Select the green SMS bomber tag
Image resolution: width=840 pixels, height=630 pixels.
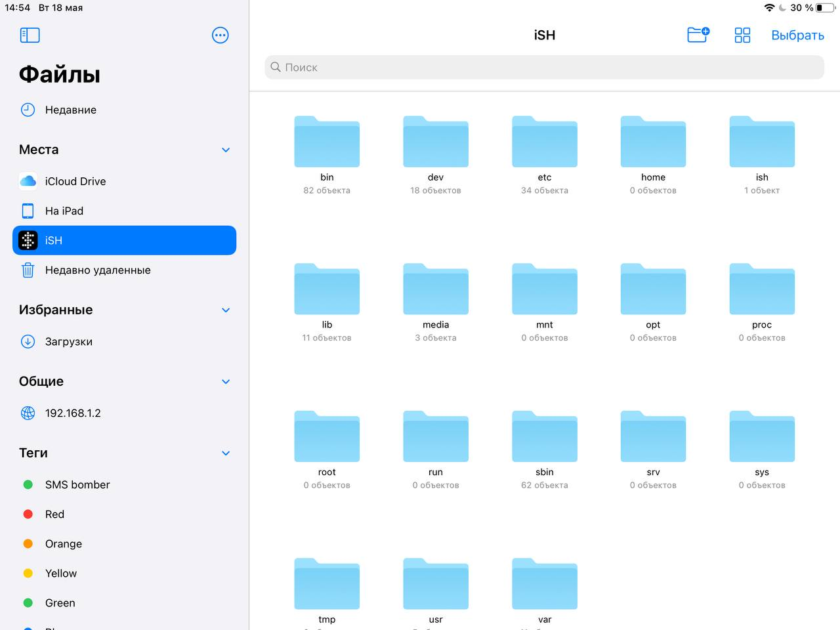[x=77, y=484]
